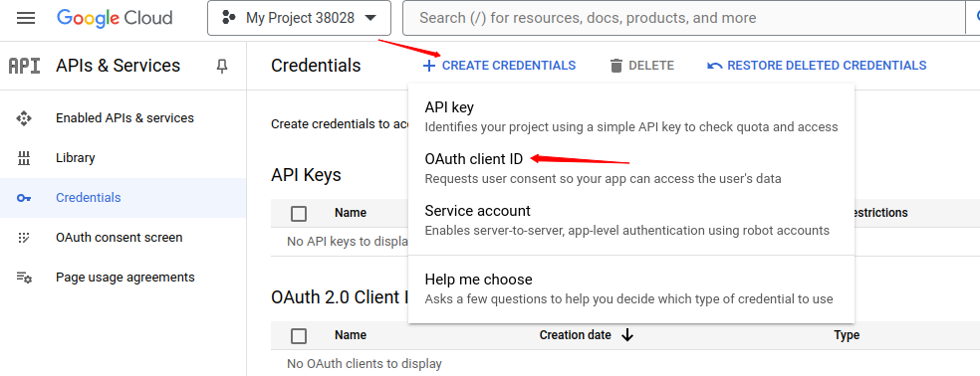Image resolution: width=980 pixels, height=376 pixels.
Task: Click the Delete button
Action: pos(641,66)
